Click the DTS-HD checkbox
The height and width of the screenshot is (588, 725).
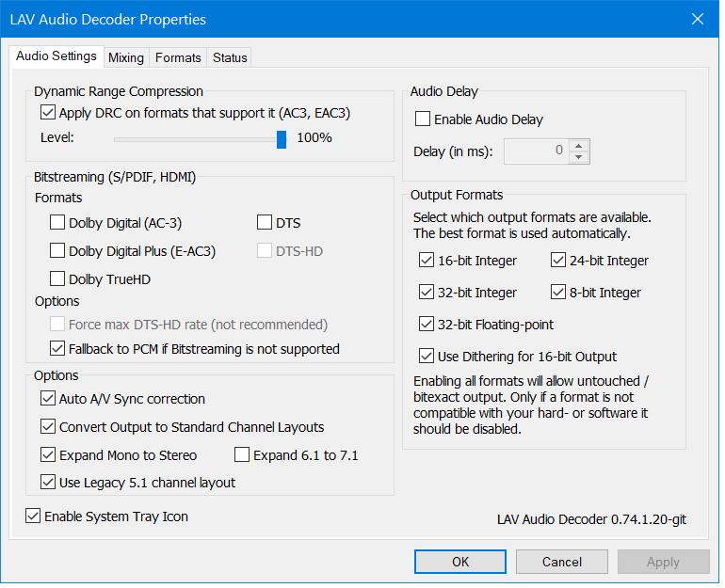click(265, 250)
